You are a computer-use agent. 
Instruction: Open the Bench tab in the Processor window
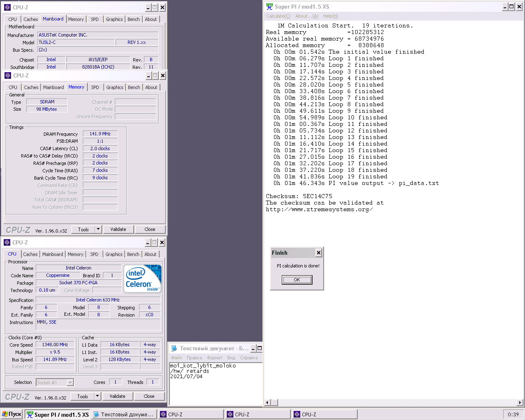[x=133, y=254]
